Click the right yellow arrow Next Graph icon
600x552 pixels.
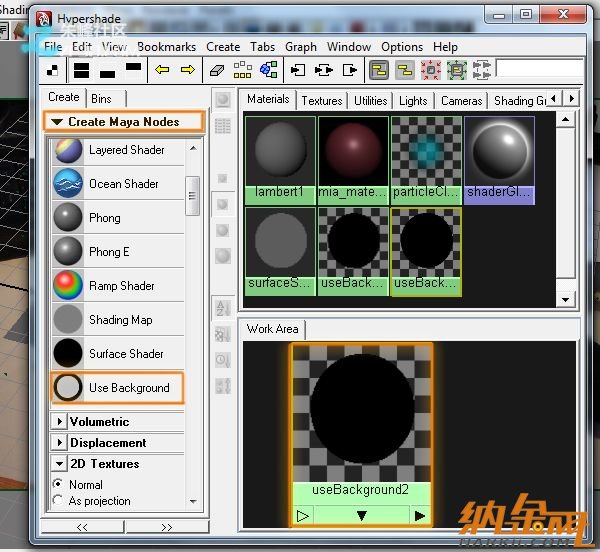click(186, 70)
